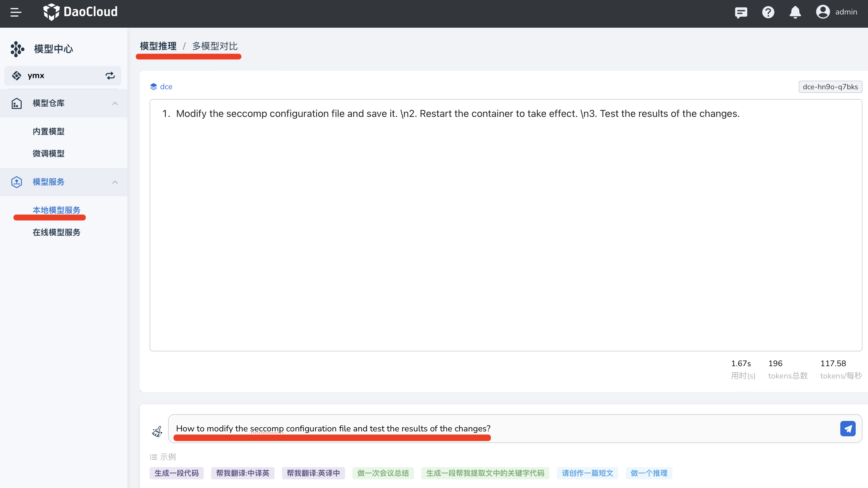The width and height of the screenshot is (868, 488).
Task: Click the 模型仓库 menu label
Action: click(x=49, y=103)
